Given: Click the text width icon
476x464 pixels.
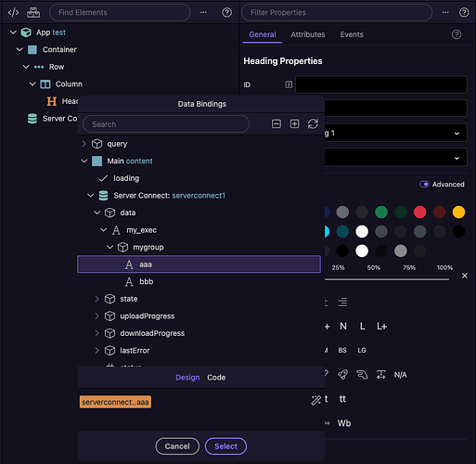Looking at the screenshot, I should (x=381, y=375).
